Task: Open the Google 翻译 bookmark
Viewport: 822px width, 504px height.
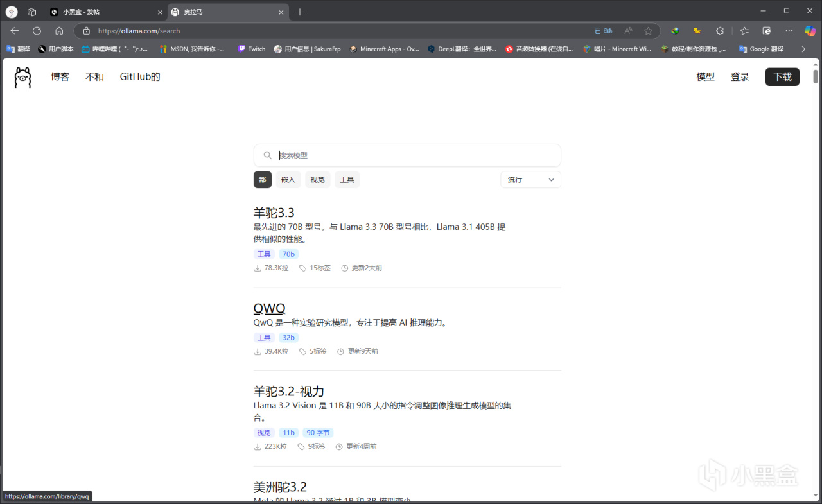Action: coord(762,49)
